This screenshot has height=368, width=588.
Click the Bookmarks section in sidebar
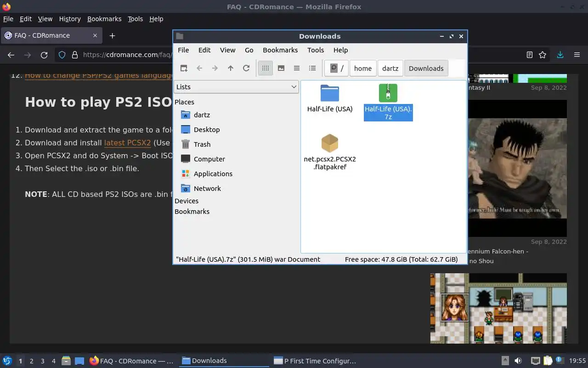192,212
